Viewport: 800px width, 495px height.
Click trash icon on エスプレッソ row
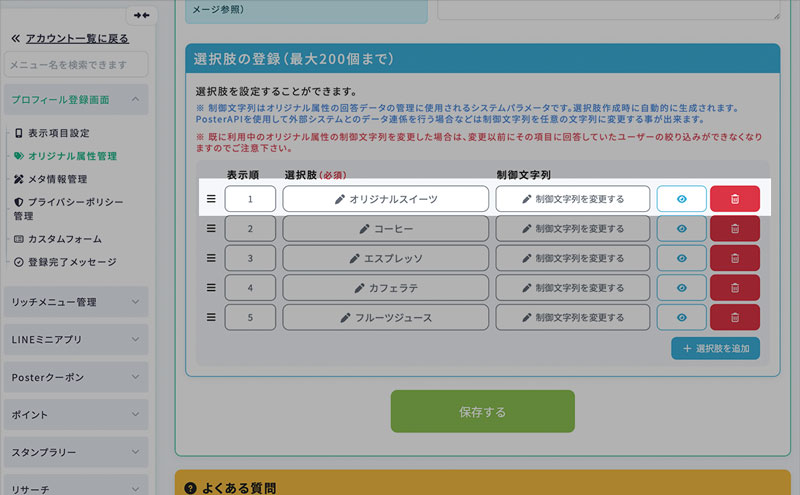tap(734, 258)
